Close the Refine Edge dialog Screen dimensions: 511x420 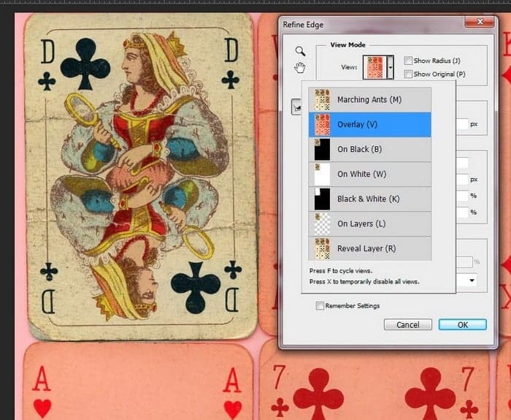coord(480,21)
